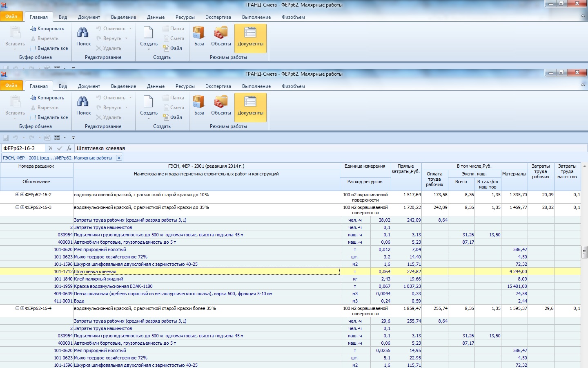Image resolution: width=588 pixels, height=368 pixels.
Task: Open Экспертиза tab in the foreground window
Action: point(218,86)
